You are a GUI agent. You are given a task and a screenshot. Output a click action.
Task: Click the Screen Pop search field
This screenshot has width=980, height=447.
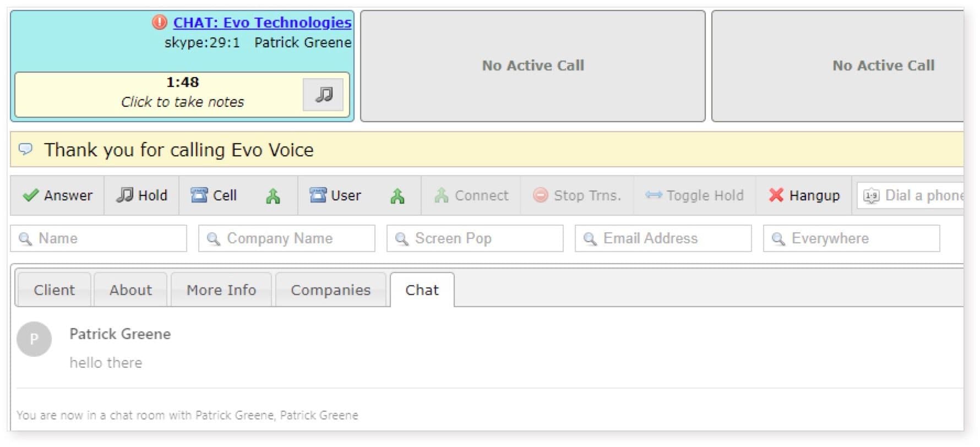475,238
